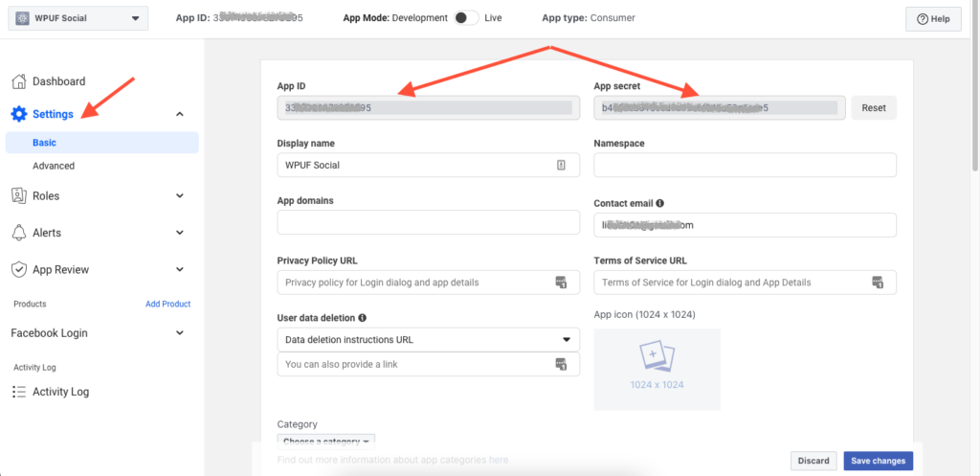Screen dimensions: 980x476
Task: Reset the App secret
Action: (874, 107)
